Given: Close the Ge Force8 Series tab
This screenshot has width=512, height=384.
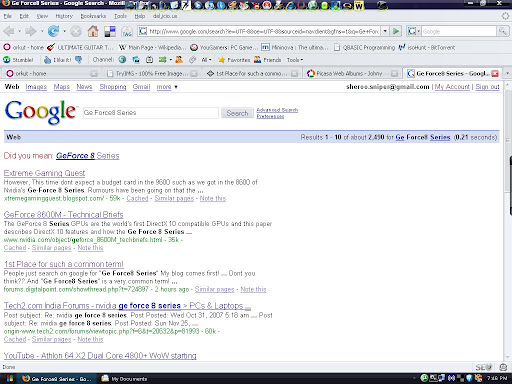Looking at the screenshot, I should [x=495, y=73].
